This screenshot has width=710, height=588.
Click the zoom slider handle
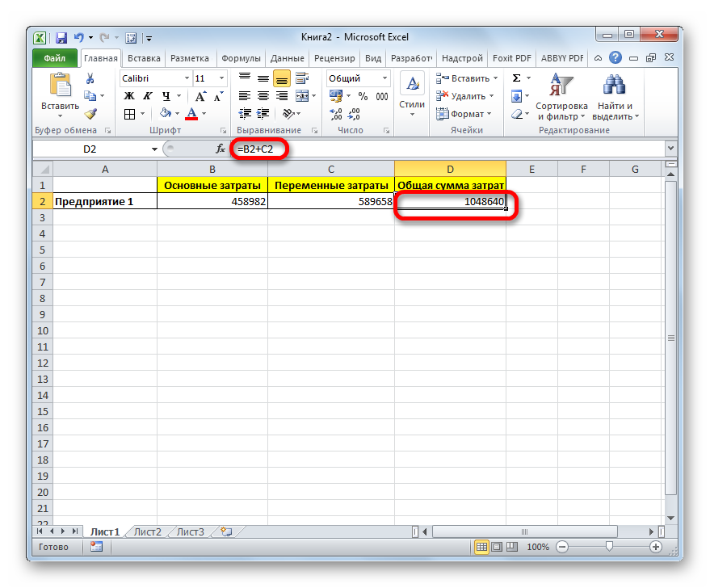click(x=610, y=546)
